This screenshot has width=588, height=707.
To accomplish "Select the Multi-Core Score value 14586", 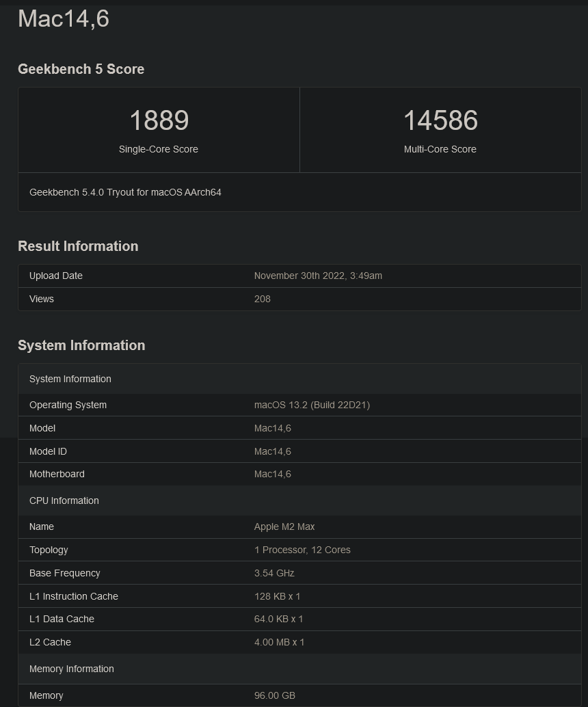I will pyautogui.click(x=440, y=120).
